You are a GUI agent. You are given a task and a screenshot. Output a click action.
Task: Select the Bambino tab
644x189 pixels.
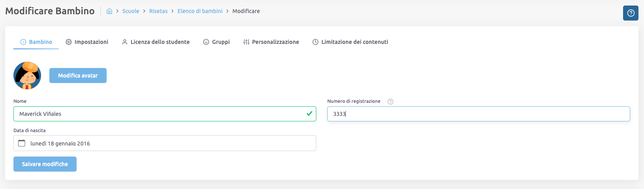[40, 42]
